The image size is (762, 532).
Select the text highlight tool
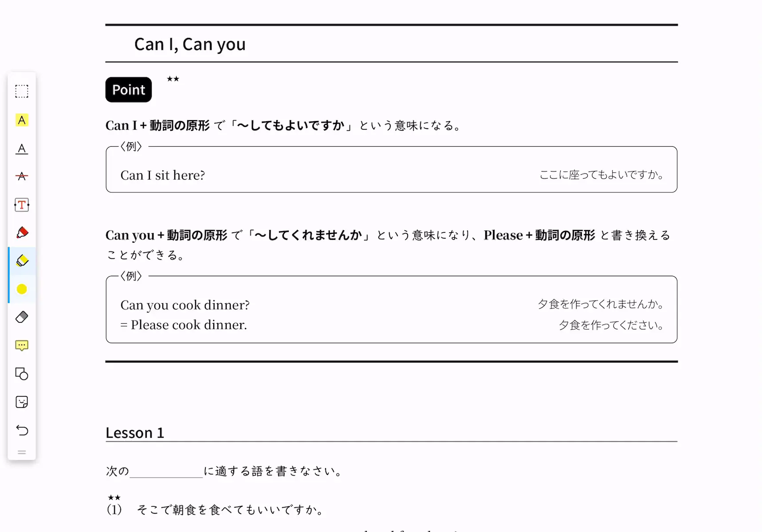pyautogui.click(x=22, y=120)
